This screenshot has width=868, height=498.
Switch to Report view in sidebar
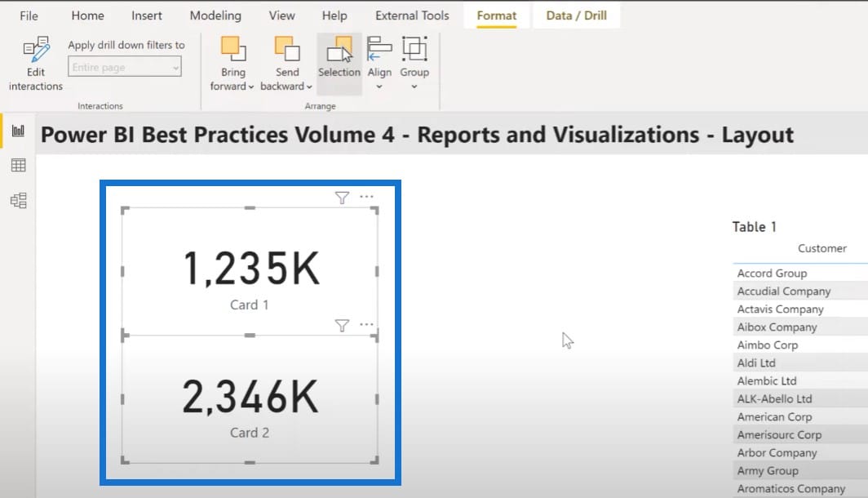(18, 131)
